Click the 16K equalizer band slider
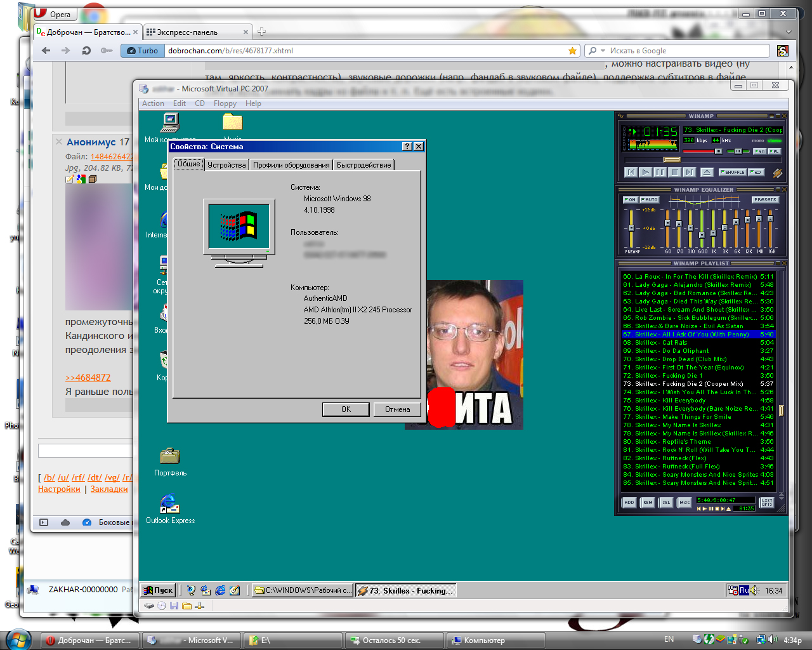The height and width of the screenshot is (650, 812). pyautogui.click(x=770, y=229)
